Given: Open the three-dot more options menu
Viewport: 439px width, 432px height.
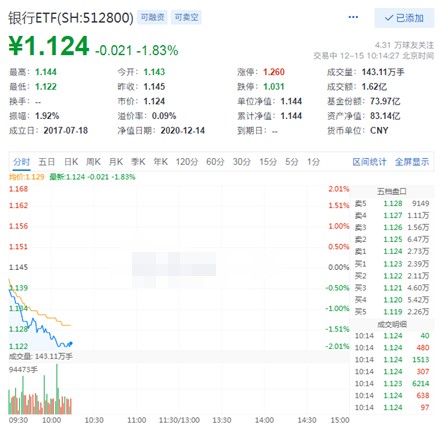Looking at the screenshot, I should coord(353,17).
